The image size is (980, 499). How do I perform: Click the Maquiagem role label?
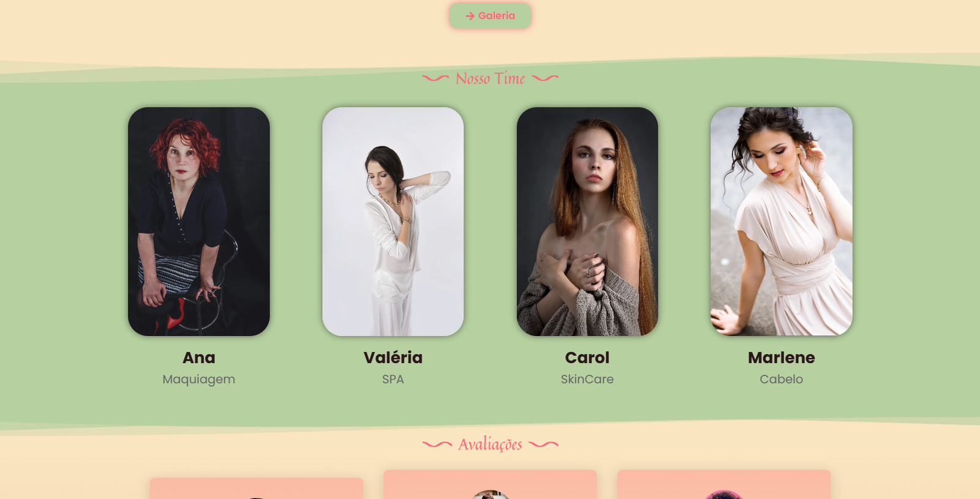(x=199, y=379)
